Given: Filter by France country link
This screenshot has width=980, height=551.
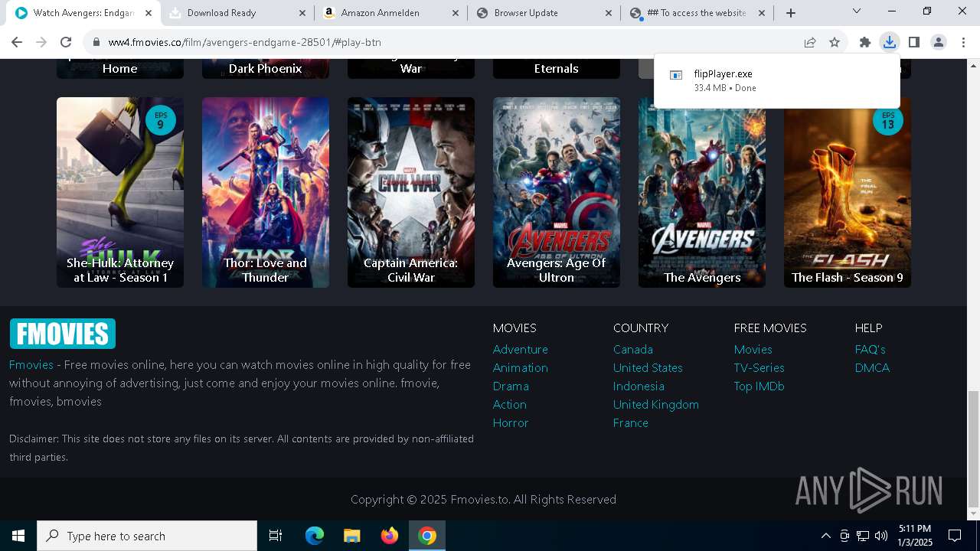Looking at the screenshot, I should coord(631,422).
